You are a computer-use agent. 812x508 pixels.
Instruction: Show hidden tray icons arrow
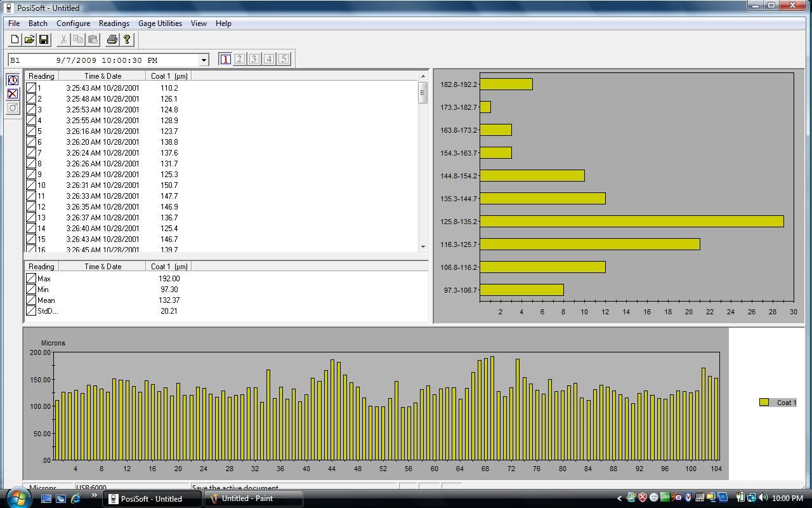pyautogui.click(x=620, y=498)
